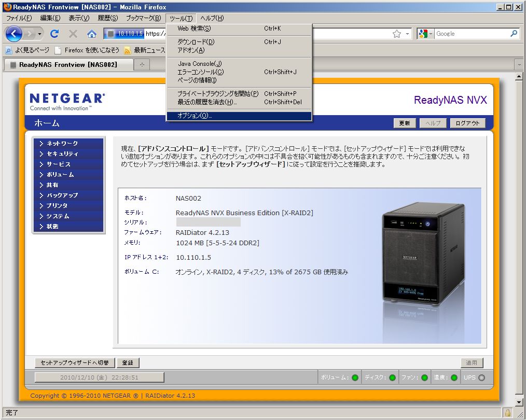Screen dimensions: 526x420
Task: Click the site identity 10.110.1.5 badge
Action: [125, 34]
